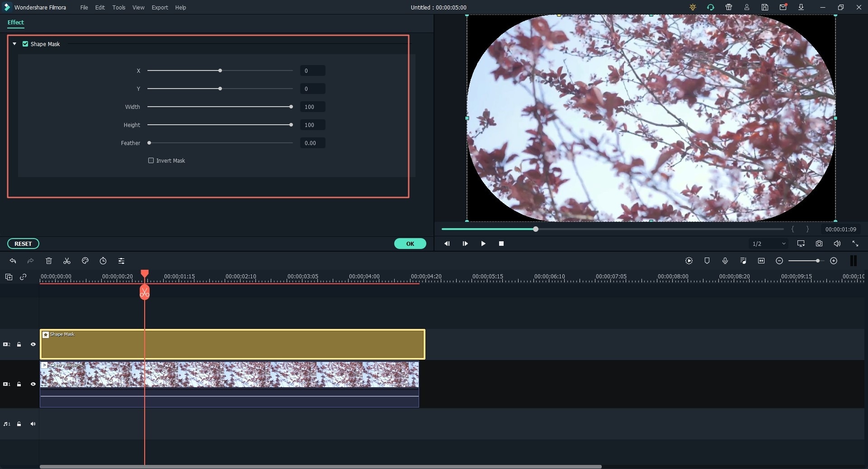Play the preview video
This screenshot has width=868, height=469.
pos(483,244)
